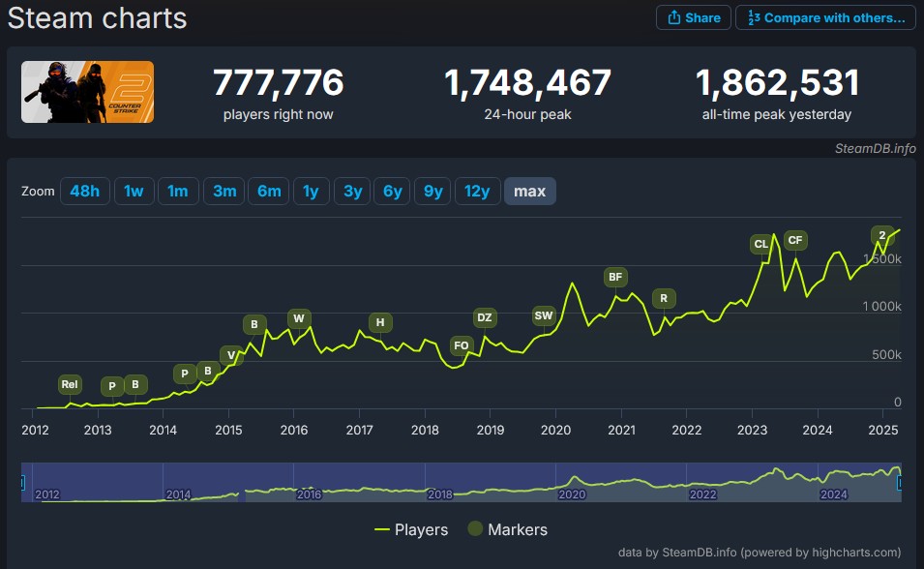
Task: Open Compare with others option
Action: coord(825,17)
